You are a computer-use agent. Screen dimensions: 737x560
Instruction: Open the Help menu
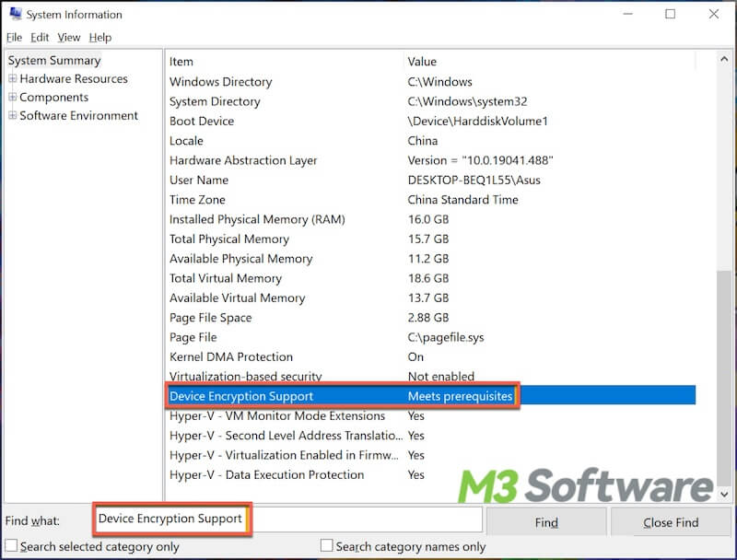100,38
